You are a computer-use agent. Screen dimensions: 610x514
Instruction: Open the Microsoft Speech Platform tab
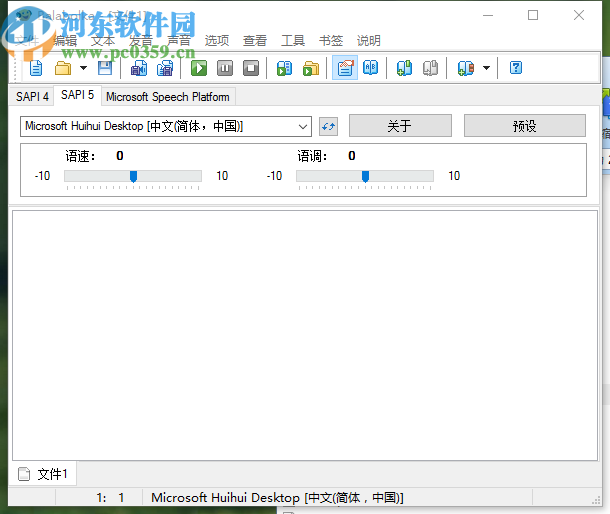pyautogui.click(x=168, y=96)
